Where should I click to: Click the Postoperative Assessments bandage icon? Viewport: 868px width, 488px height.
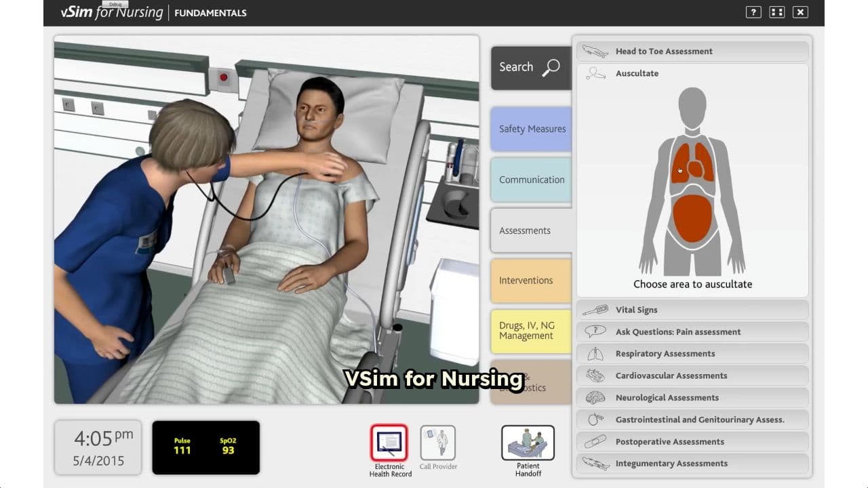[594, 441]
